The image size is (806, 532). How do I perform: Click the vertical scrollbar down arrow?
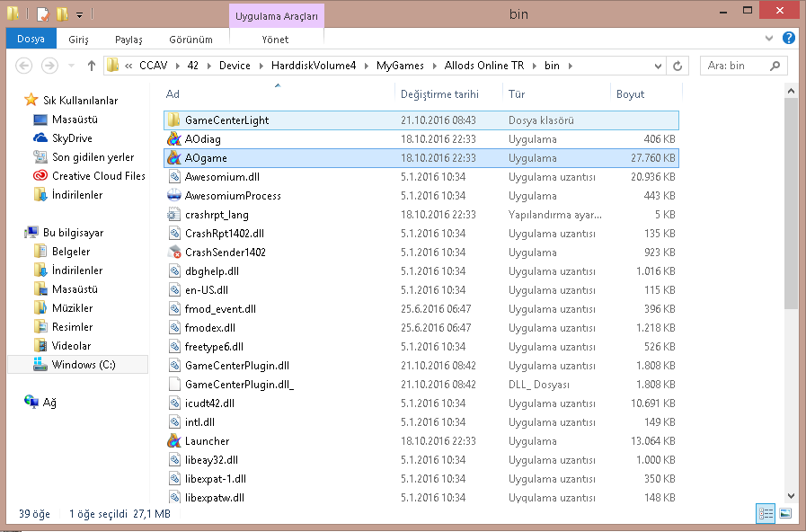791,494
